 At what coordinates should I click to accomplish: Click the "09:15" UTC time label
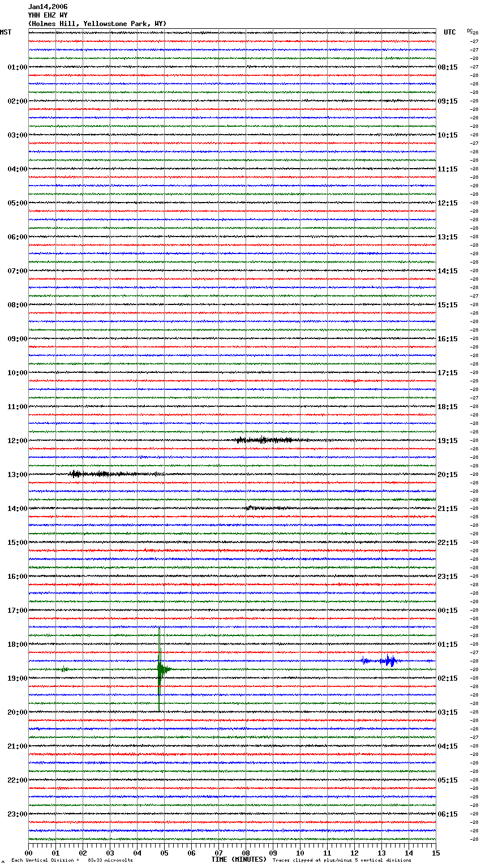tap(448, 101)
